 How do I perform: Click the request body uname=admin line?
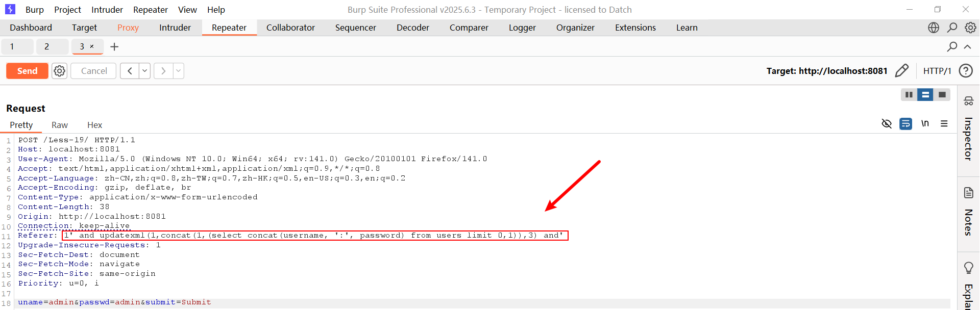pyautogui.click(x=114, y=302)
